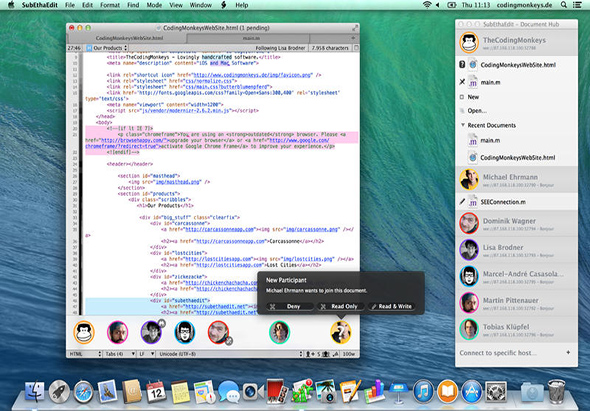Open the HTML mode dropdown
This screenshot has height=411, width=590.
(x=84, y=354)
